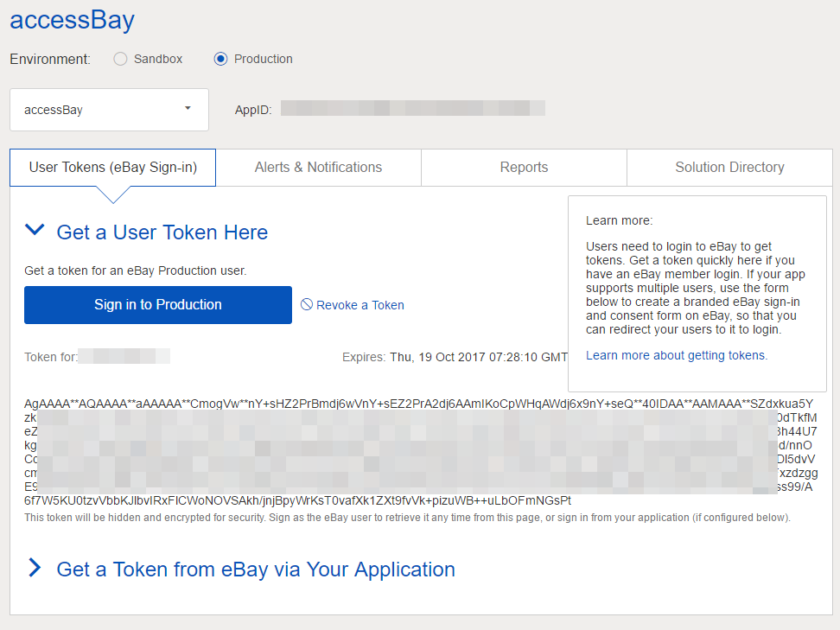Click the first token line starting AgAAAA**AQAAAA
Image resolution: width=840 pixels, height=630 pixels.
click(419, 404)
